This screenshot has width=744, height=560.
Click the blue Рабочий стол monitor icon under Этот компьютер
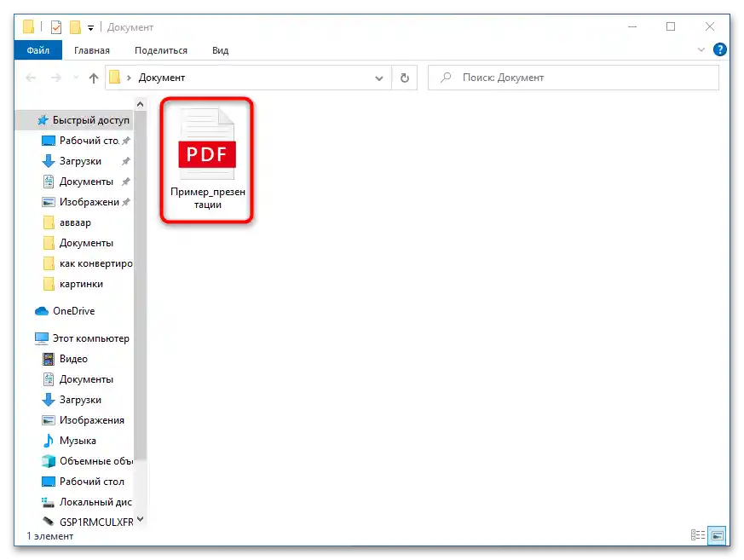(x=49, y=482)
